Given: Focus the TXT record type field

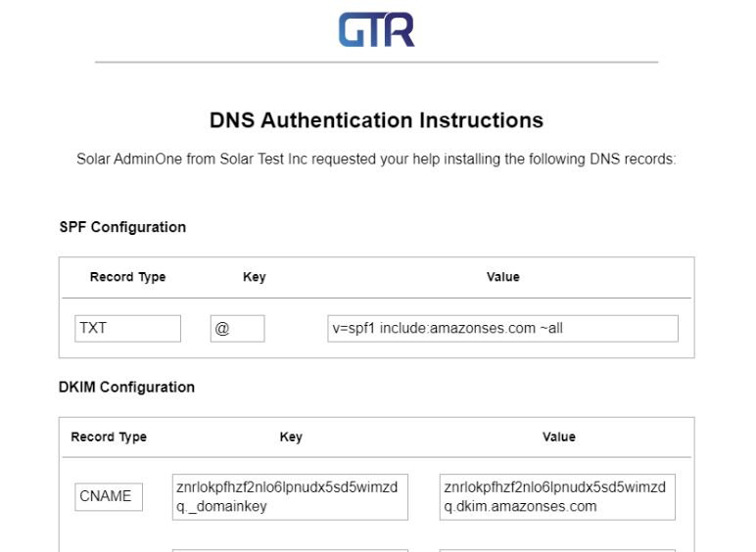Looking at the screenshot, I should (x=127, y=329).
